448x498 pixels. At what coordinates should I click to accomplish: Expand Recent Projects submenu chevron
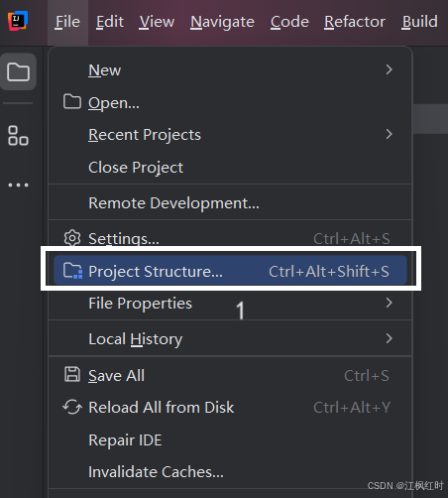pos(389,134)
